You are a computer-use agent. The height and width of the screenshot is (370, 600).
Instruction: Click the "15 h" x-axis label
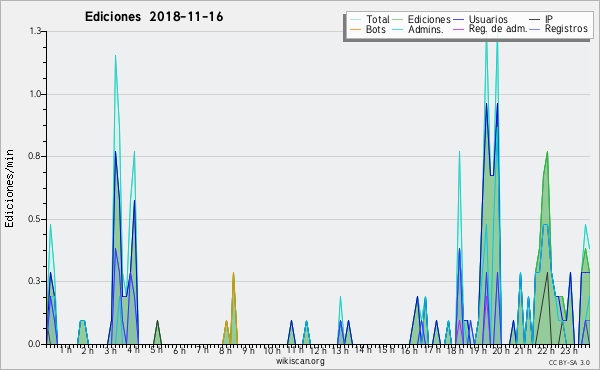click(x=386, y=350)
